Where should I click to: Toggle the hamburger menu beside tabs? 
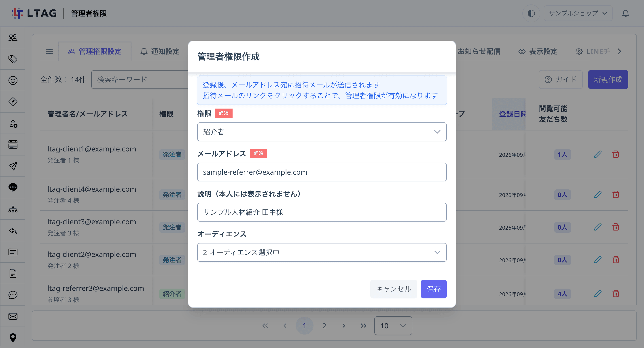[x=49, y=51]
